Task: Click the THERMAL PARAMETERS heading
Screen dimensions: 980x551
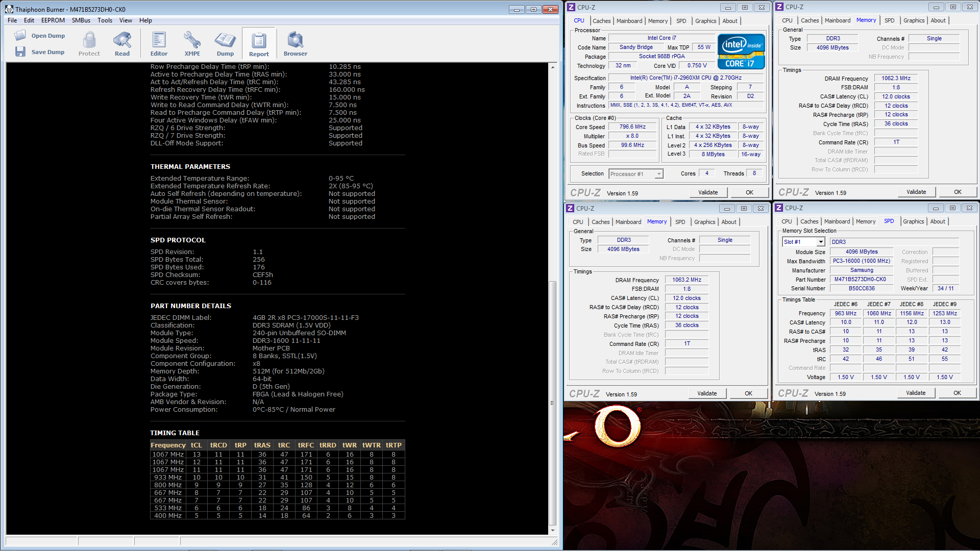Action: pos(190,167)
